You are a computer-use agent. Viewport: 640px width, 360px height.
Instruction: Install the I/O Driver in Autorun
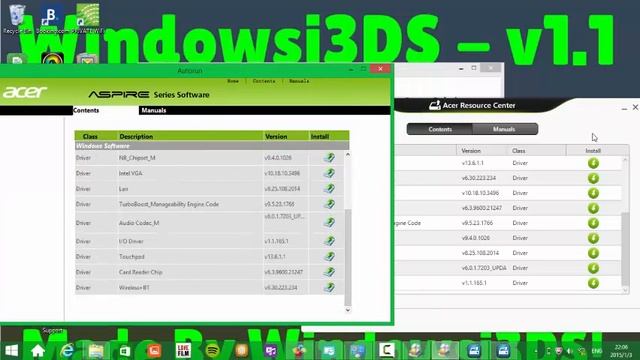pyautogui.click(x=329, y=241)
